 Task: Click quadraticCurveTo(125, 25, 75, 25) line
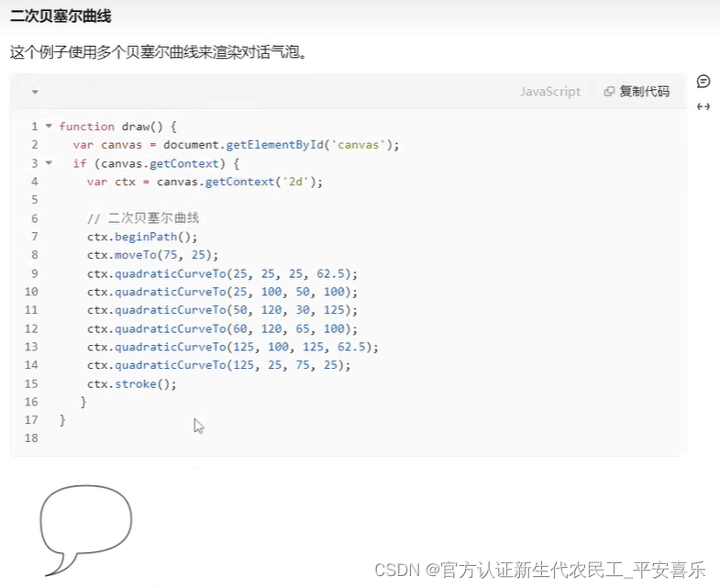click(x=219, y=365)
